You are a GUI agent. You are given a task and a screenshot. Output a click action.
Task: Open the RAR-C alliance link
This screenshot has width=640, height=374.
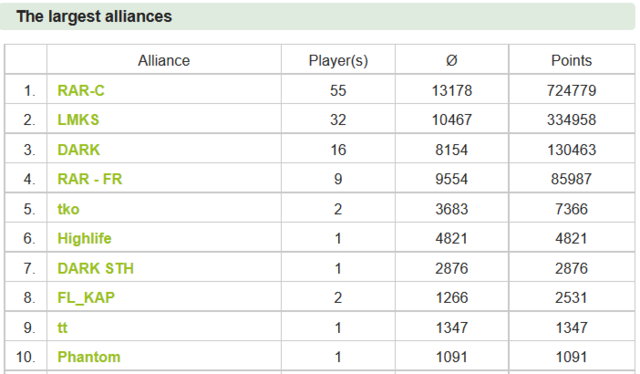(81, 90)
